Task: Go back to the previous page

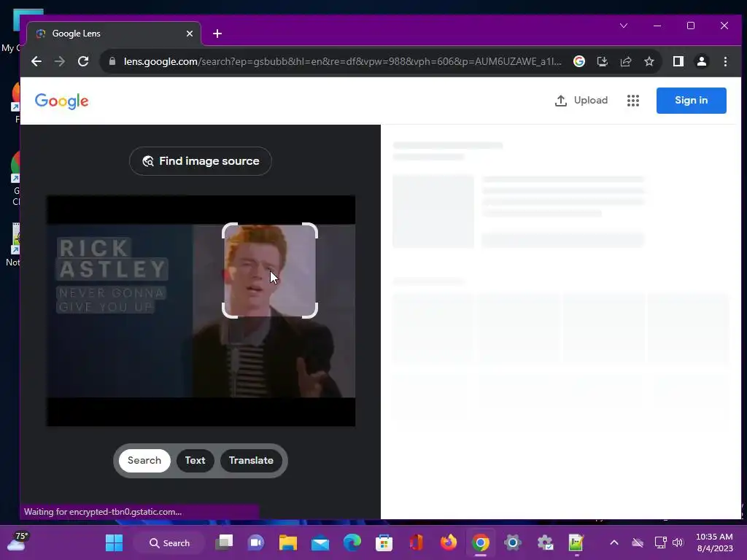Action: (36, 61)
